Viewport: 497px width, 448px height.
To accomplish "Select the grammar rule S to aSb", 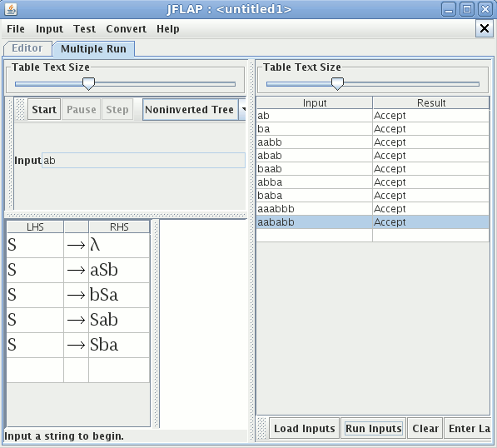I will tap(78, 270).
